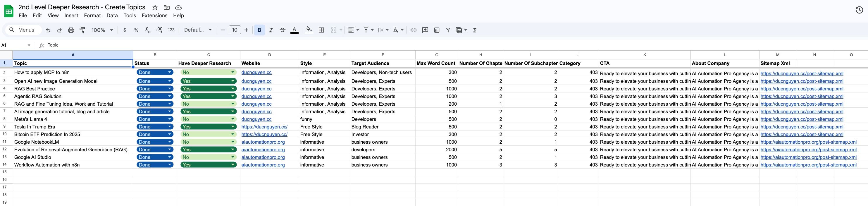Open the font family dropdown
Image resolution: width=868 pixels, height=206 pixels.
(x=198, y=30)
